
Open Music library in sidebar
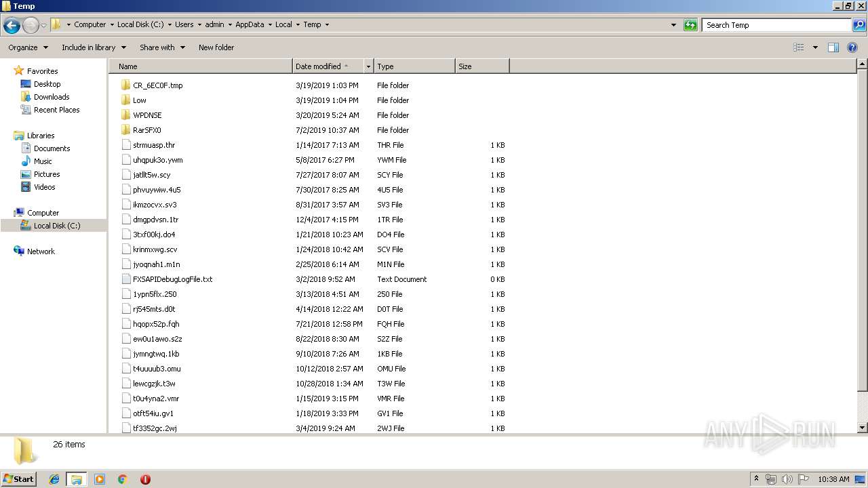pos(43,161)
